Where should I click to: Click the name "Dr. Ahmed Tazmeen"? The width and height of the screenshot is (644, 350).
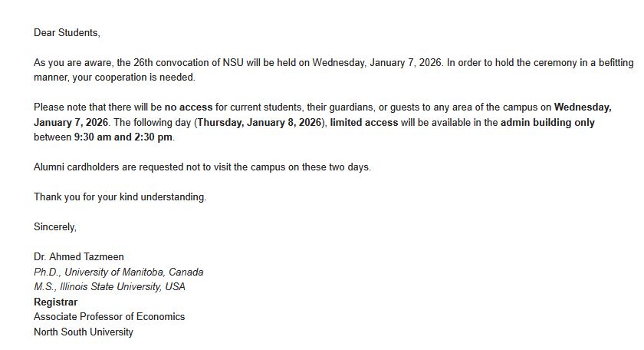78,257
